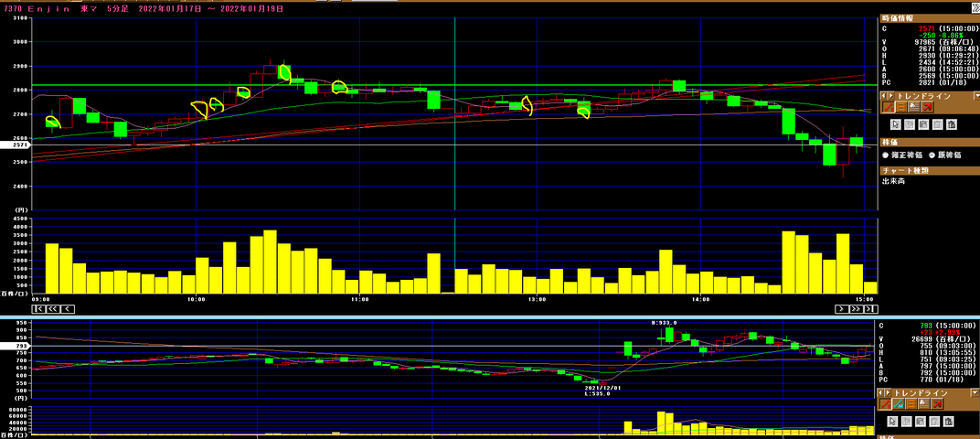Click the L:535.0 low label on the lower chart
980x439 pixels.
point(598,394)
